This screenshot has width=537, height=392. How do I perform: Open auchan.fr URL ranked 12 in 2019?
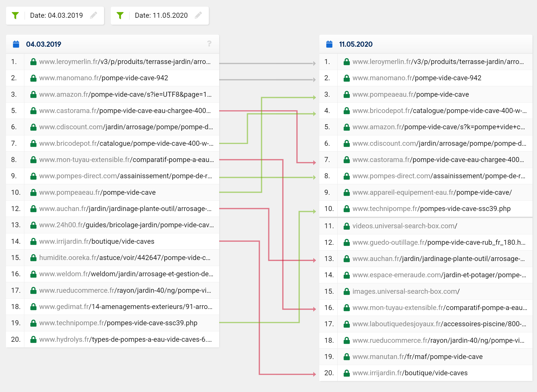(x=125, y=209)
